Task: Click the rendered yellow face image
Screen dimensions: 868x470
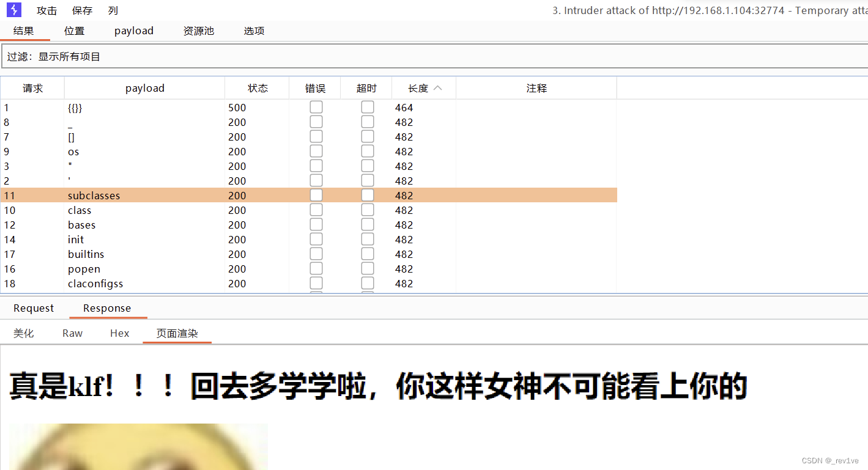Action: 139,447
